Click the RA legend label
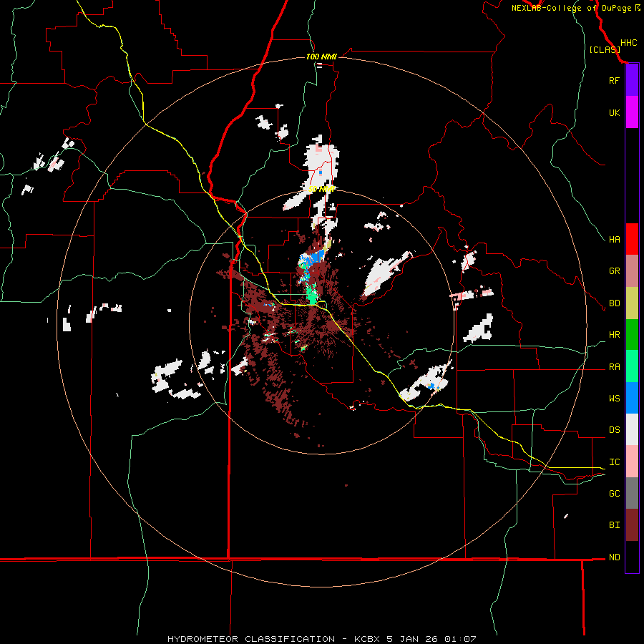The width and height of the screenshot is (644, 644). pos(614,367)
